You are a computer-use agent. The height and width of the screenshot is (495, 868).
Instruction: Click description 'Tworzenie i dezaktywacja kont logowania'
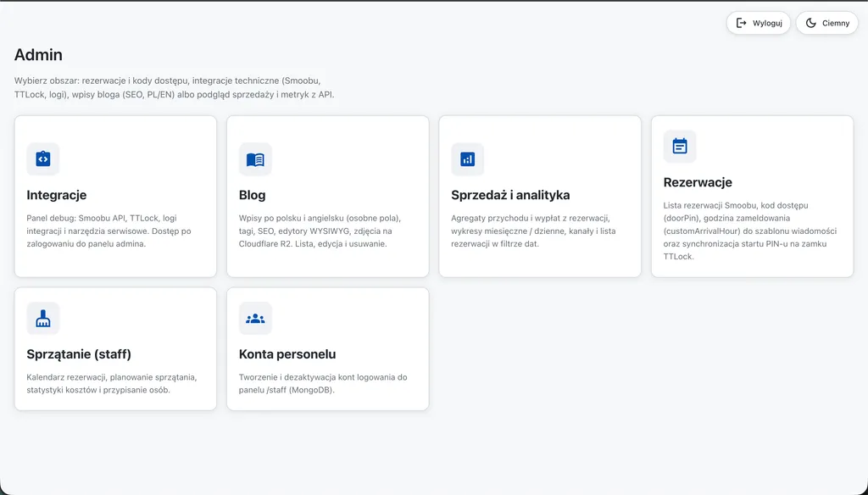point(323,383)
